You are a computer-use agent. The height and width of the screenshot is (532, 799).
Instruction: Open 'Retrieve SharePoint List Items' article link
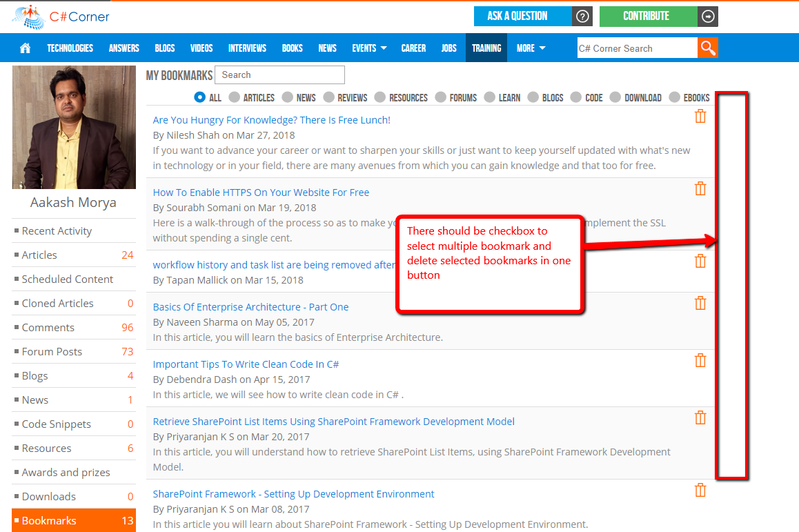(334, 422)
